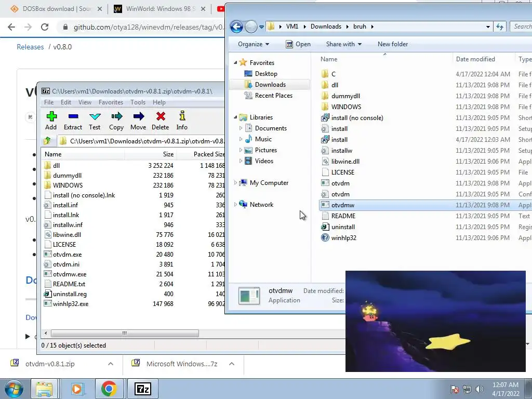Viewport: 532px width, 399px height.
Task: Click the Extract icon in 7-Zip
Action: pos(73,117)
